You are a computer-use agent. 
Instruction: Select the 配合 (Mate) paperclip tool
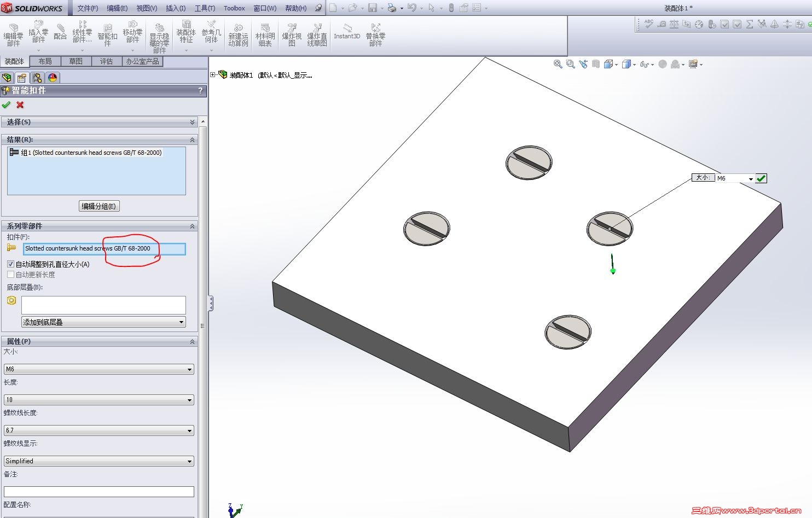tap(60, 32)
